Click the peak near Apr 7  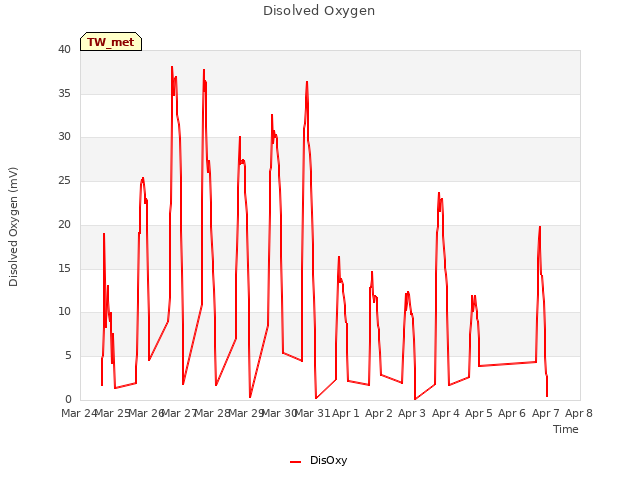tap(540, 227)
